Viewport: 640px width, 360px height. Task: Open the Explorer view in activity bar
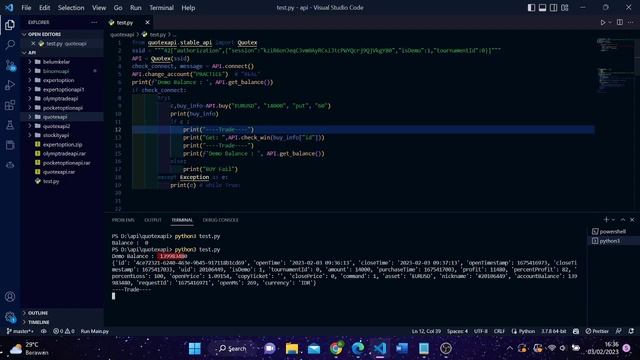coord(10,25)
